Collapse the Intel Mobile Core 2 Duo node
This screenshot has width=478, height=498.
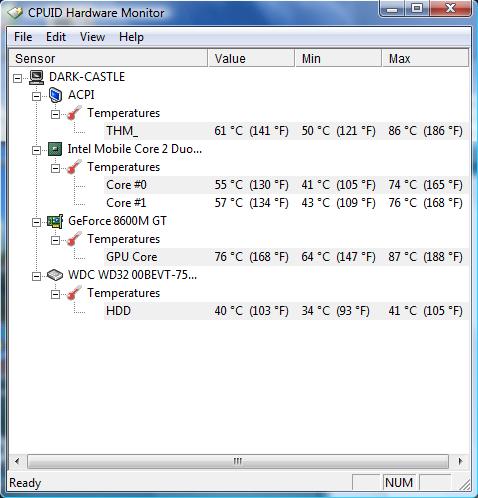click(36, 150)
